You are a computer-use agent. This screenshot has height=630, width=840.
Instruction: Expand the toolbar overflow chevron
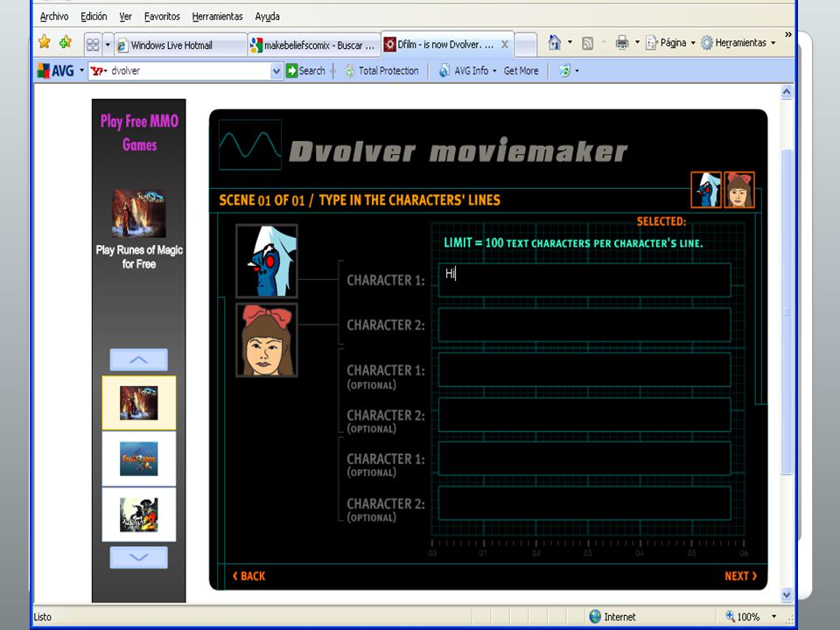coord(788,35)
